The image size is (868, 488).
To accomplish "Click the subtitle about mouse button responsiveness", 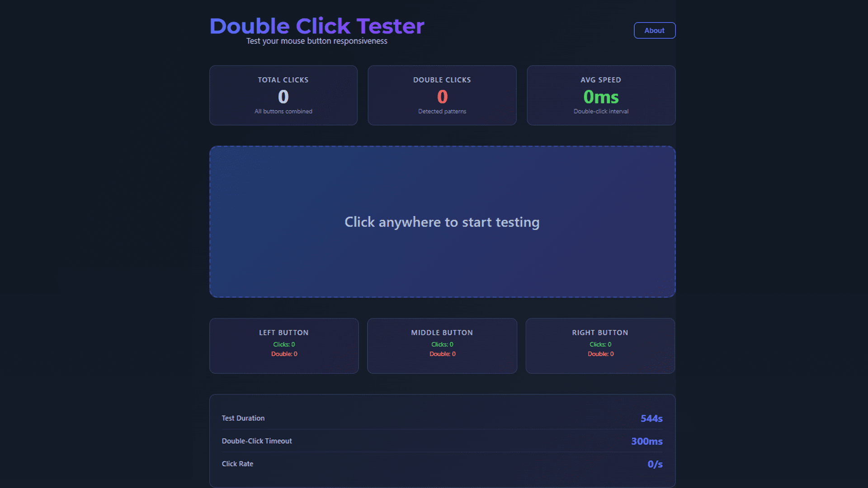I will (x=316, y=41).
